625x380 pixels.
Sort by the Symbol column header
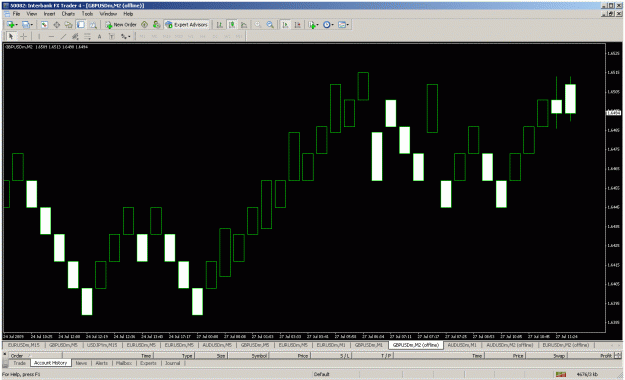[248, 356]
